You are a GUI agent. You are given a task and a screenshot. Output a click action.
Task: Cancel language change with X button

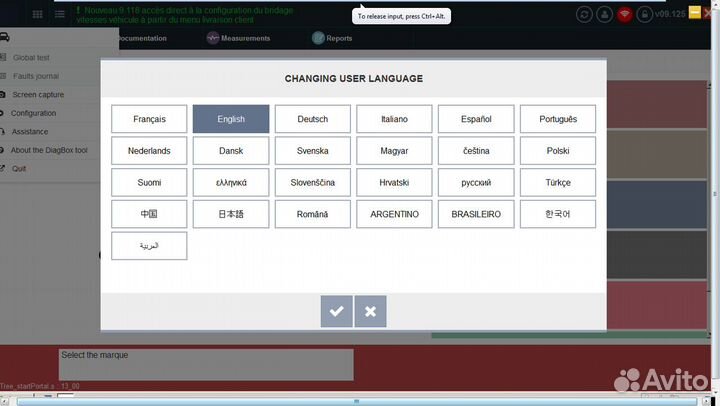pos(371,311)
